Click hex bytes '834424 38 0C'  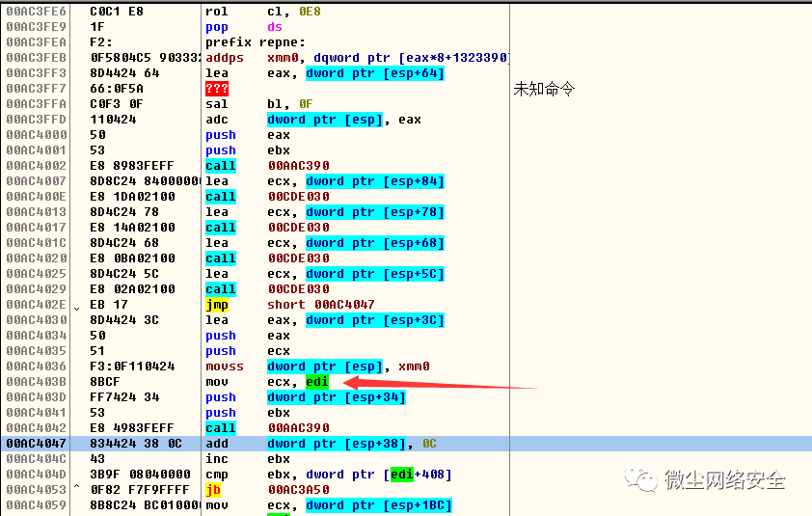136,444
